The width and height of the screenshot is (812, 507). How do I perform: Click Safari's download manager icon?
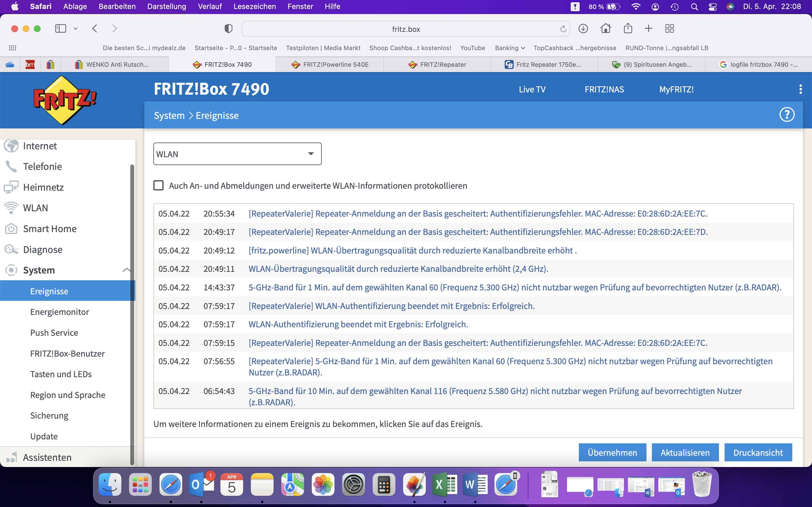583,29
